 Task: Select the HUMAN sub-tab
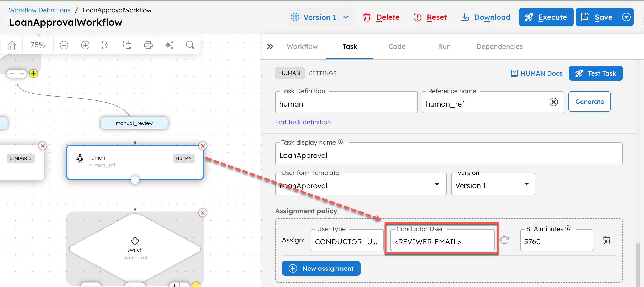pos(290,73)
